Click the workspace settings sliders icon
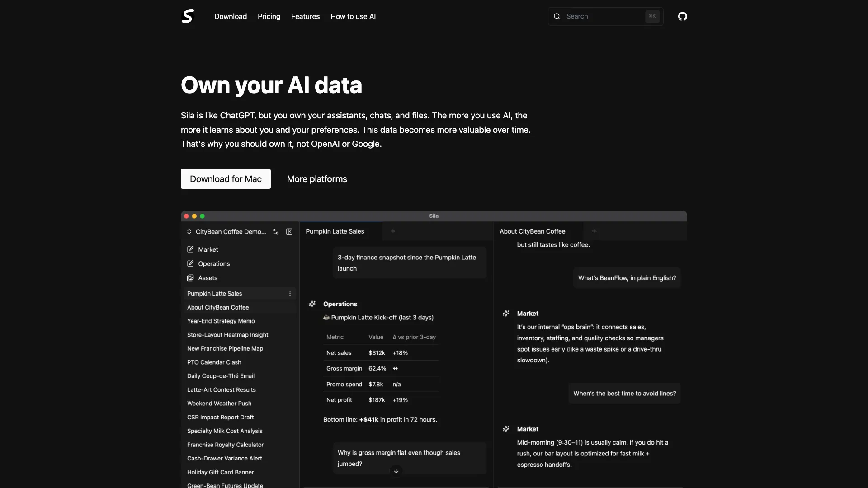 pos(276,232)
